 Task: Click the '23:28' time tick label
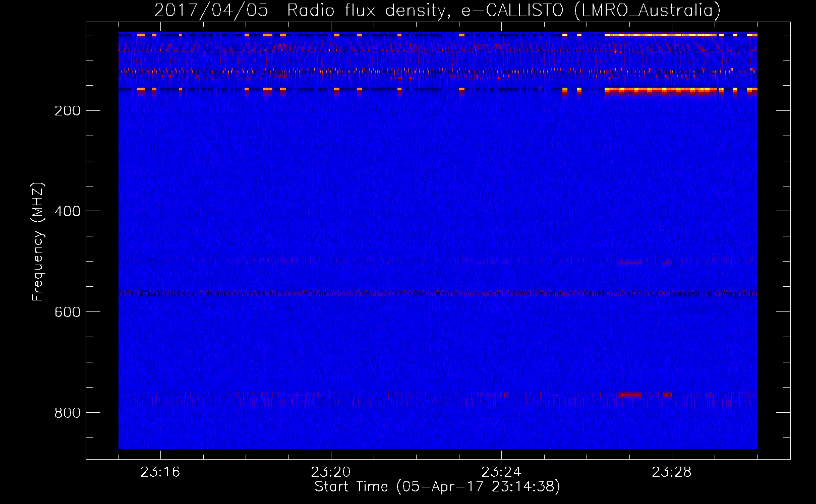672,472
